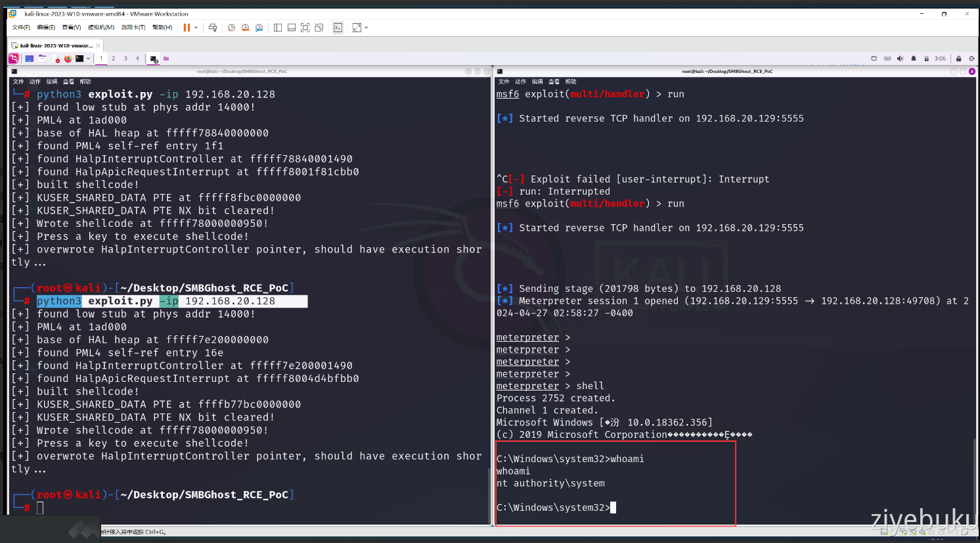Open VMware 帮助(H) menu

(x=162, y=28)
